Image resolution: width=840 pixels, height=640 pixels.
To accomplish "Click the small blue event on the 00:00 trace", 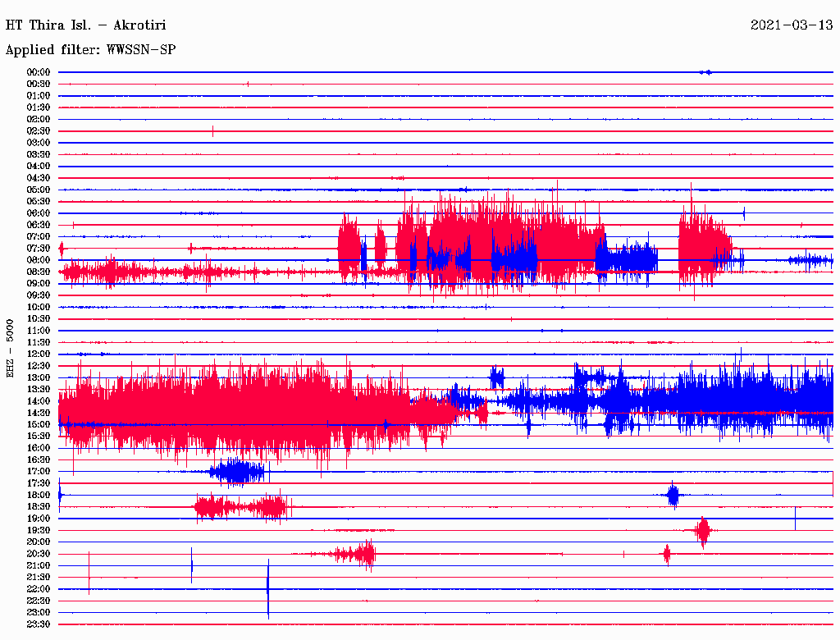I will pyautogui.click(x=706, y=72).
